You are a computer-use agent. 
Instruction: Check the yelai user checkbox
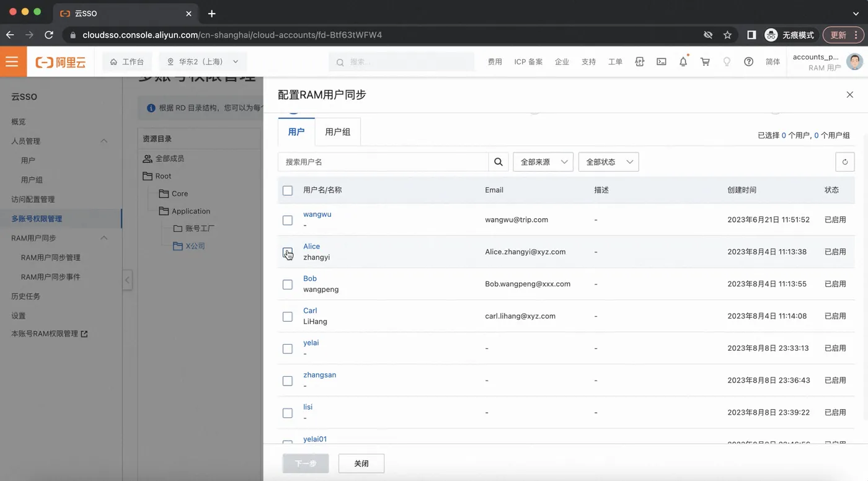[x=288, y=349]
